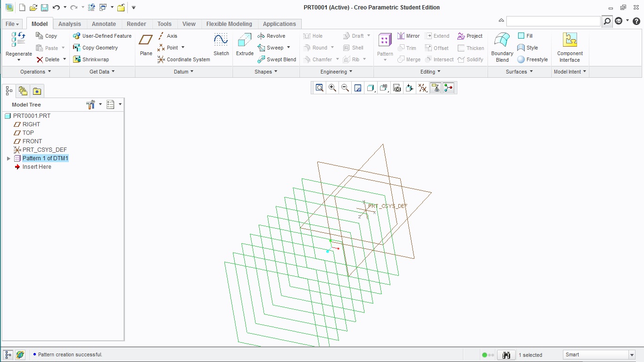Create a Boundary Blend surface
This screenshot has height=362, width=644.
click(x=502, y=47)
